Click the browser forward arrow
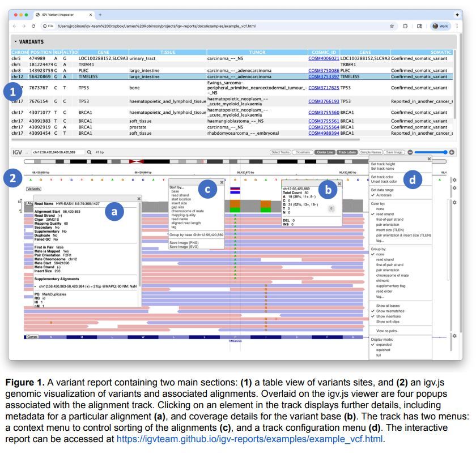The width and height of the screenshot is (476, 454). pyautogui.click(x=24, y=26)
